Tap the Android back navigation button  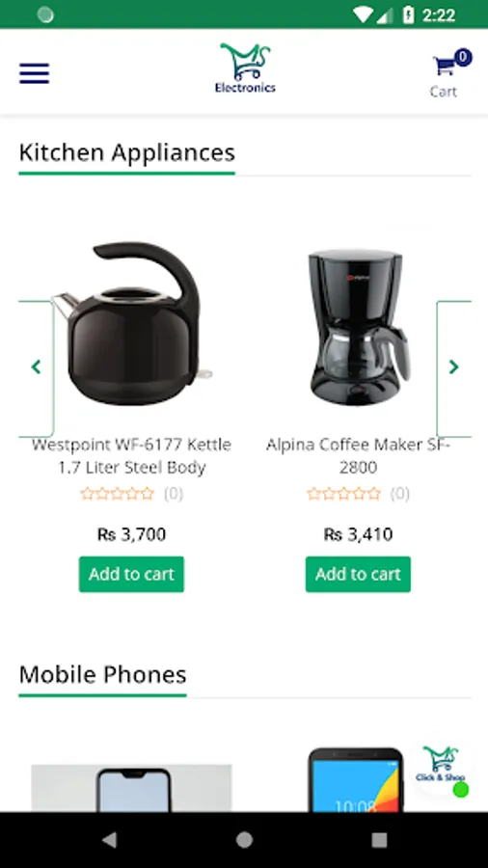click(109, 840)
